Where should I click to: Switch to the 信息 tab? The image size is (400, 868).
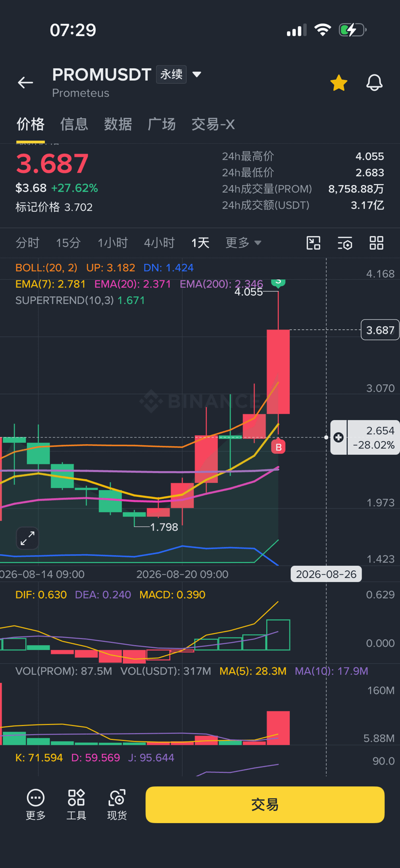tap(74, 124)
